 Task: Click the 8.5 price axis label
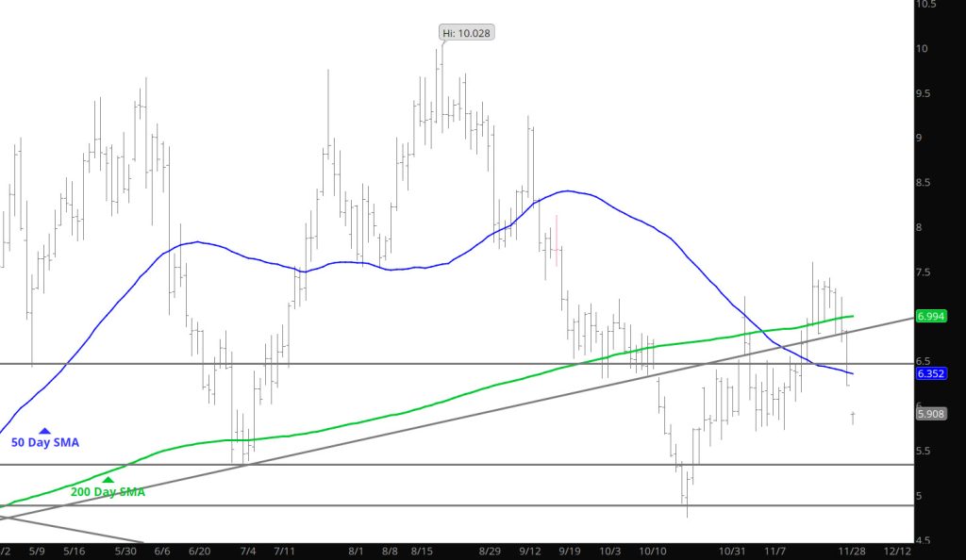(924, 183)
